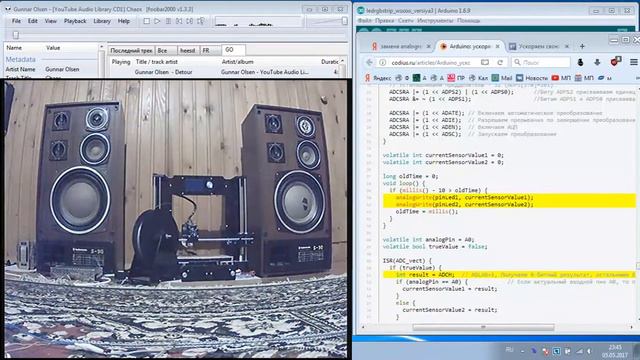Click the site info icon in address bar
This screenshot has width=640, height=360.
382,62
